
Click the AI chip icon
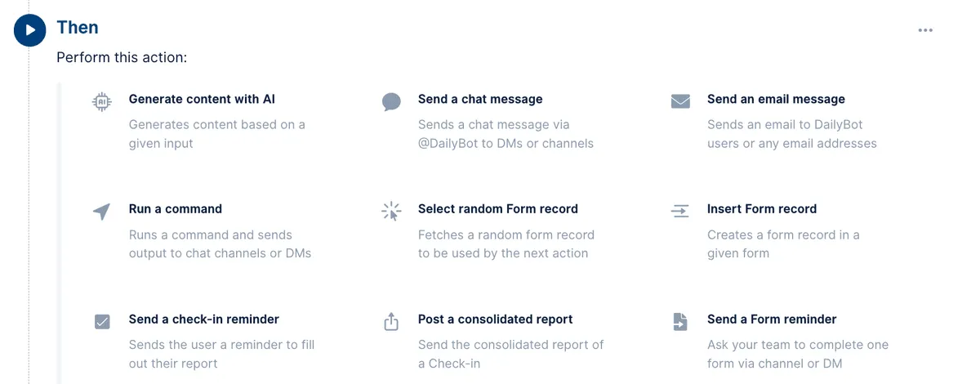click(x=101, y=101)
